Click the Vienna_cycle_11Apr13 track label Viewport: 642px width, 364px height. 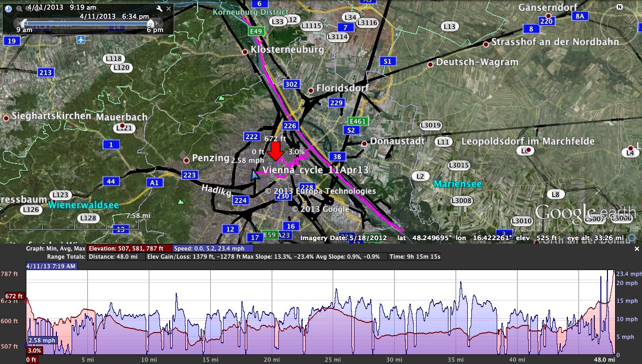pos(315,170)
